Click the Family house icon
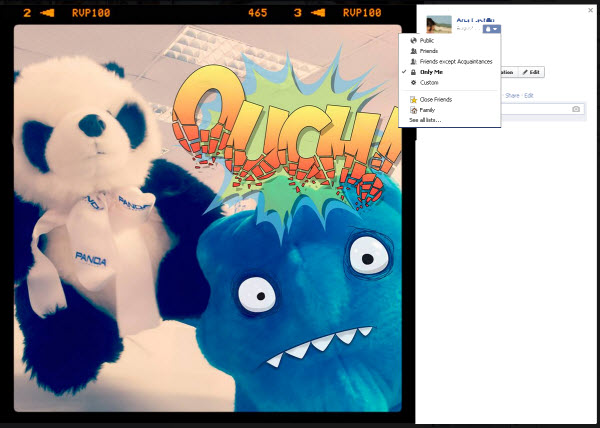The image size is (600, 428). [x=414, y=110]
